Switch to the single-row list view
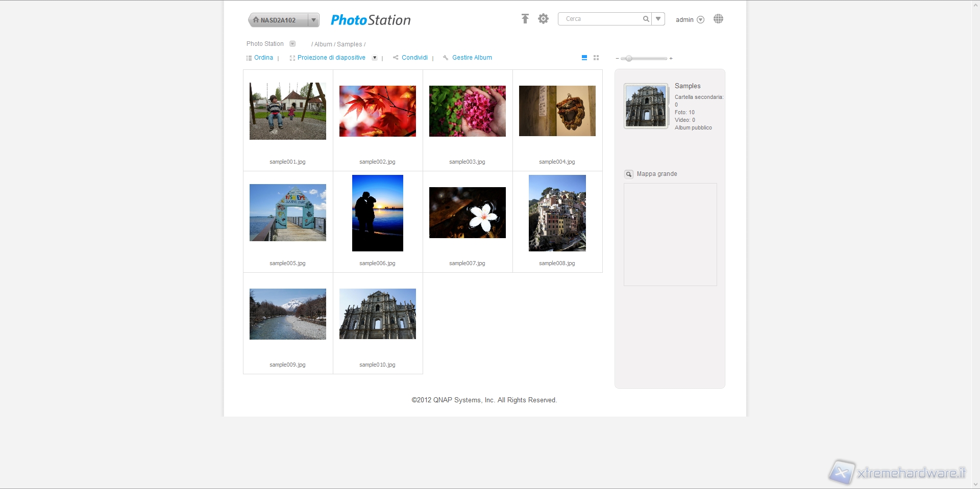The width and height of the screenshot is (980, 489). 584,58
